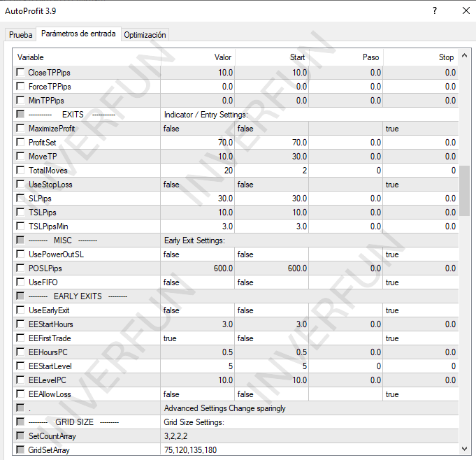This screenshot has width=476, height=460.
Task: Click EEFirstTrade Start value false
Action: (272, 338)
